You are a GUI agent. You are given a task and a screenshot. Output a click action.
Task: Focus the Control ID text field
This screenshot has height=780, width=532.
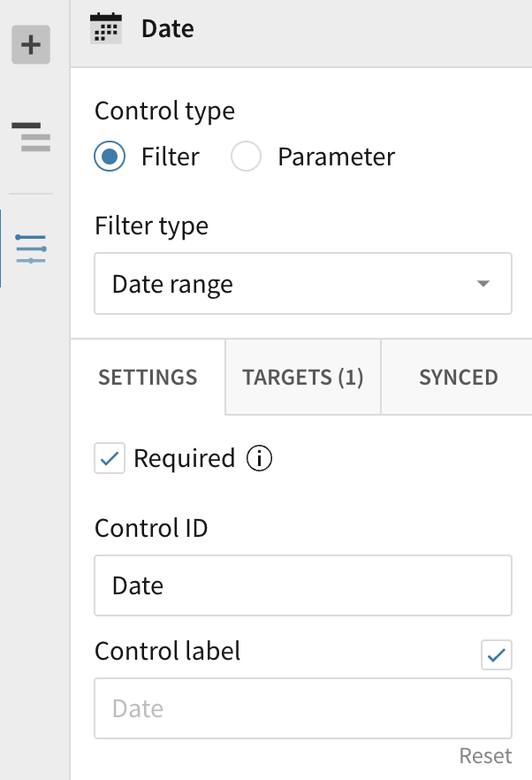(x=302, y=585)
